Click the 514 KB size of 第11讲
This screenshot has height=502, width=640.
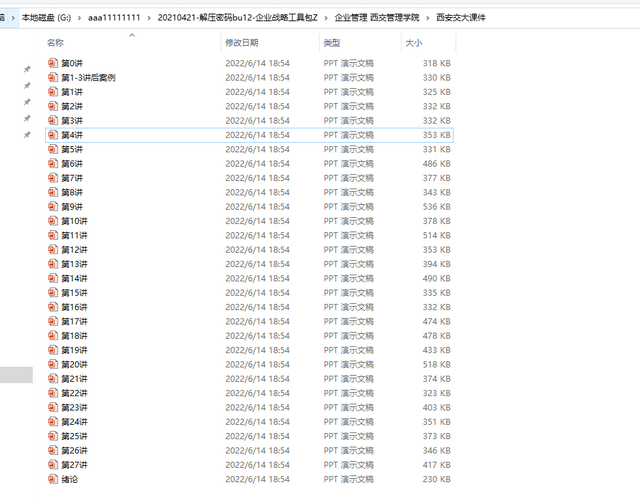click(436, 235)
